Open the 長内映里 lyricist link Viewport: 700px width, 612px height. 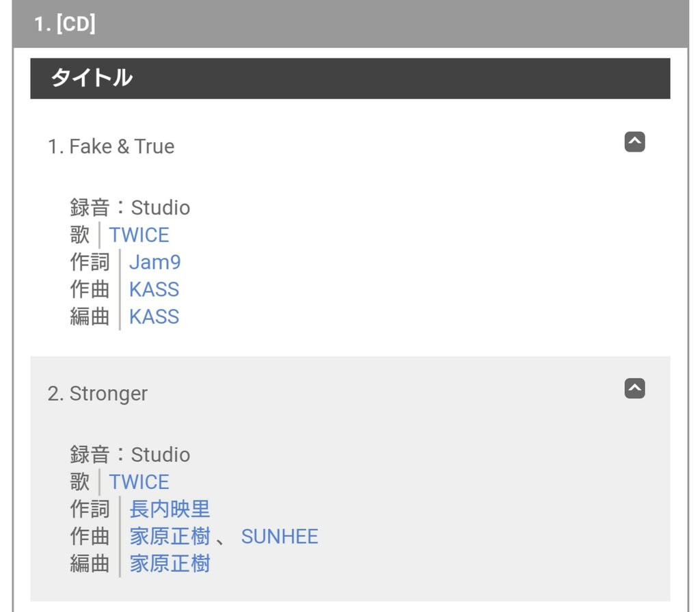[170, 509]
